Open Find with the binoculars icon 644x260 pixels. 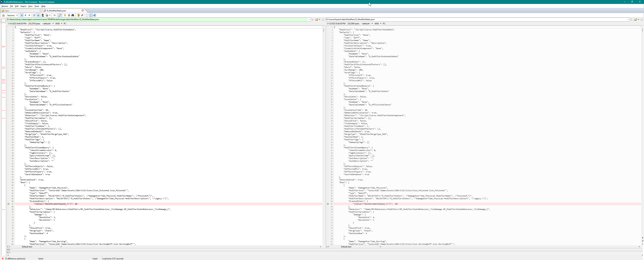coord(73,15)
